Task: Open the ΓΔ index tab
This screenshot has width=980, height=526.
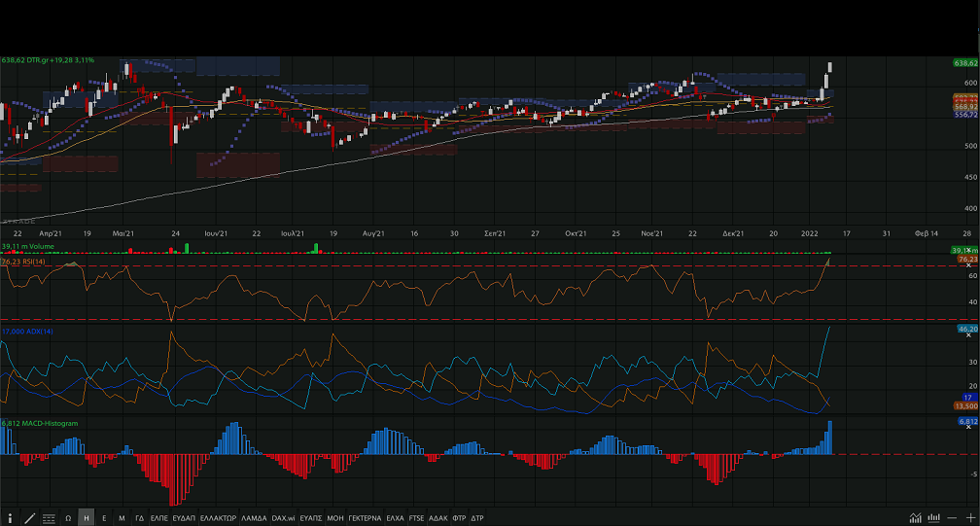Action: [x=139, y=518]
